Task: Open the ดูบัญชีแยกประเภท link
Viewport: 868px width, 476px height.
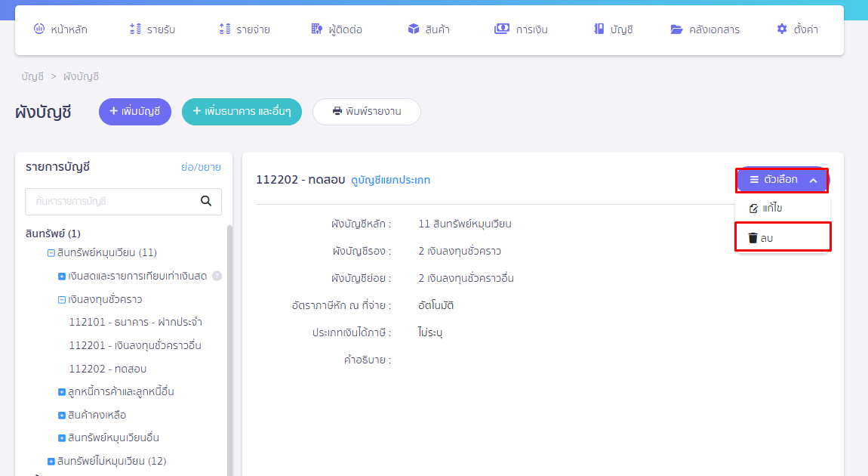Action: point(390,180)
